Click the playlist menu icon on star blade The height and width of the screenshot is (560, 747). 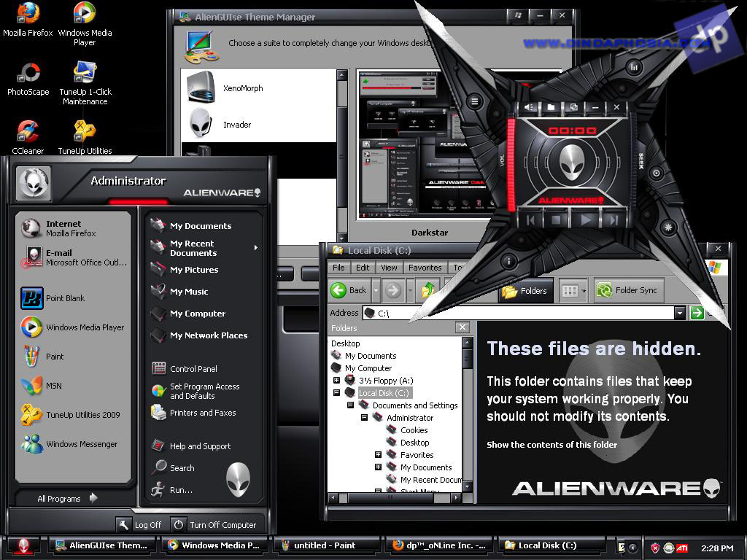pyautogui.click(x=474, y=101)
